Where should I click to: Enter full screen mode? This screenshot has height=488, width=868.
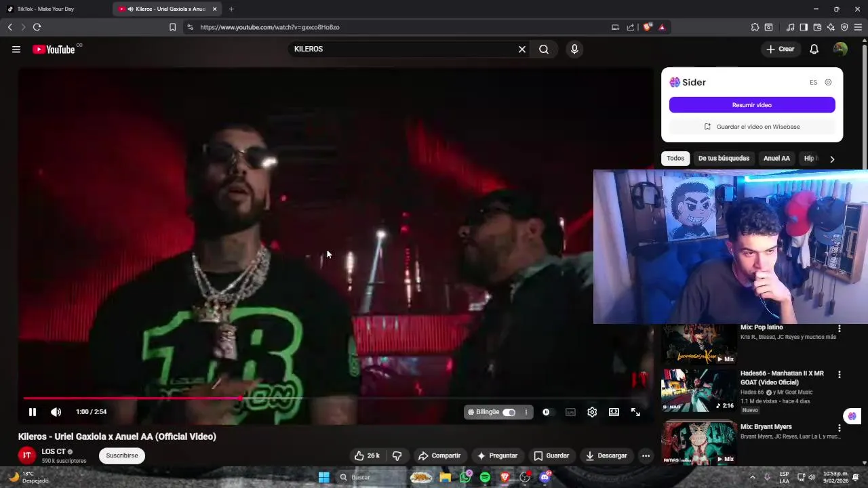tap(635, 412)
